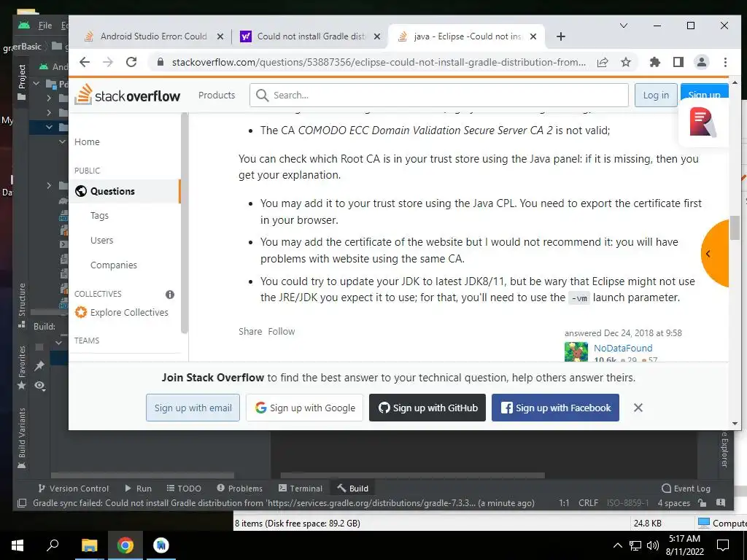Click Follow under the answer
The image size is (747, 560).
281,331
